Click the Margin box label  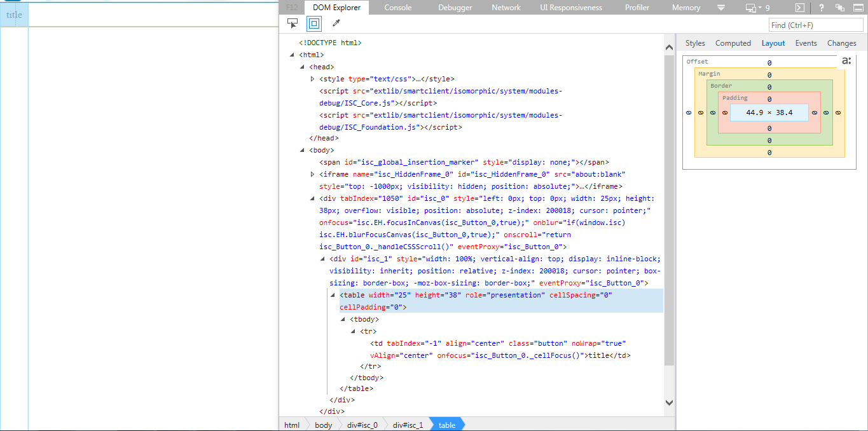(x=709, y=74)
